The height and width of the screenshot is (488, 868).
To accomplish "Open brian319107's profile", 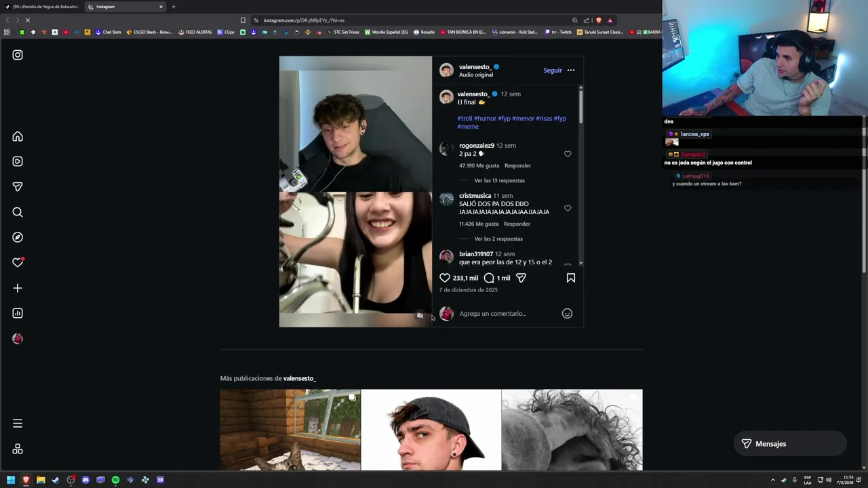I will pyautogui.click(x=475, y=254).
